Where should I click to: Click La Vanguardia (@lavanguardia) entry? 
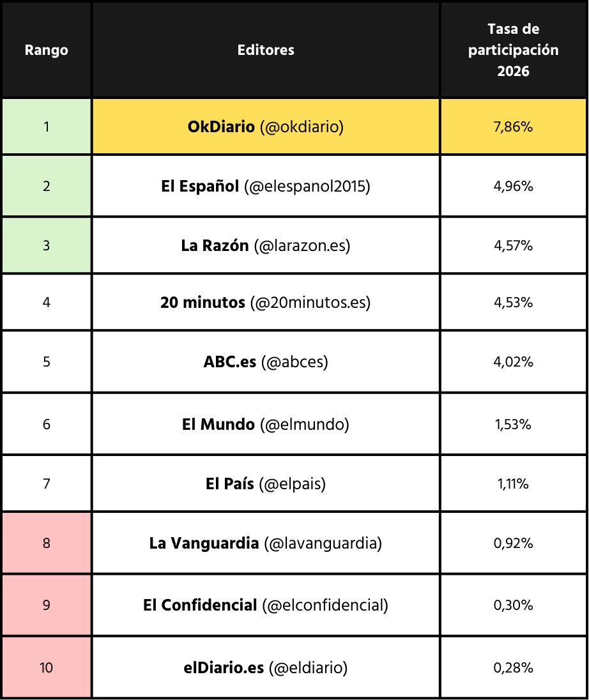[x=266, y=544]
